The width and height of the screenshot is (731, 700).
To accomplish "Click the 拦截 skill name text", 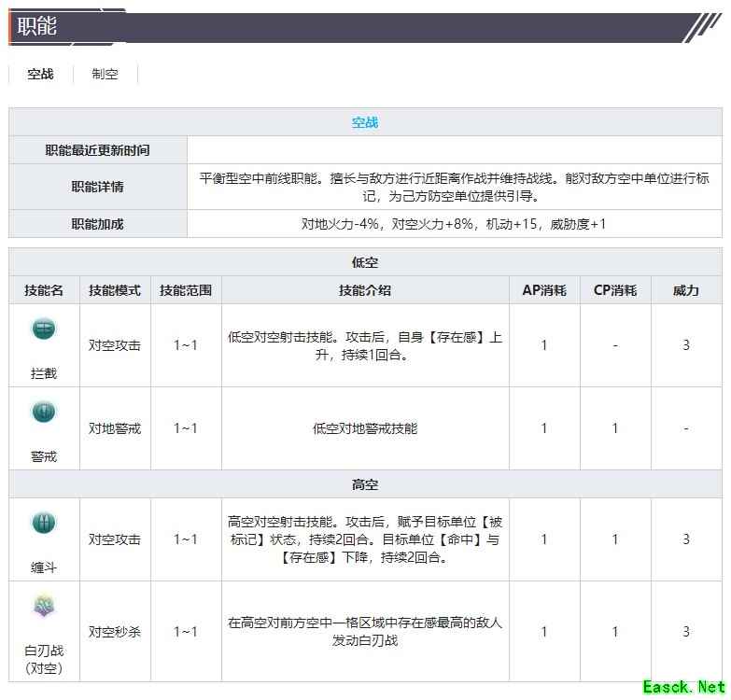I will pos(44,373).
